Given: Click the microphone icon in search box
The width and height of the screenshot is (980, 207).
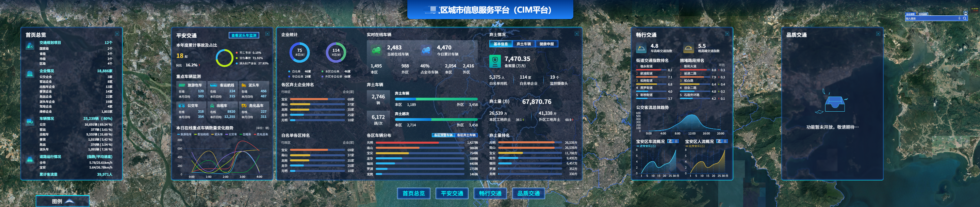Looking at the screenshot, I should [960, 18].
